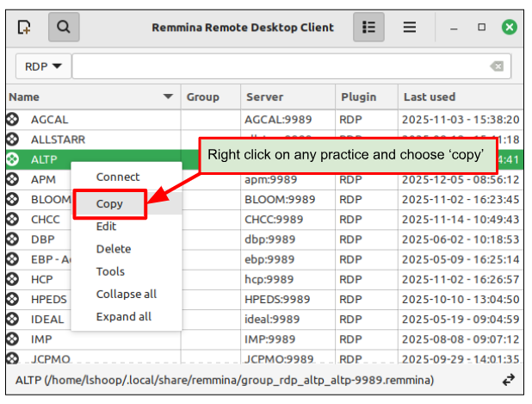Viewport: 532px width, 404px height.
Task: Select Collapse all in context menu
Action: coord(127,294)
